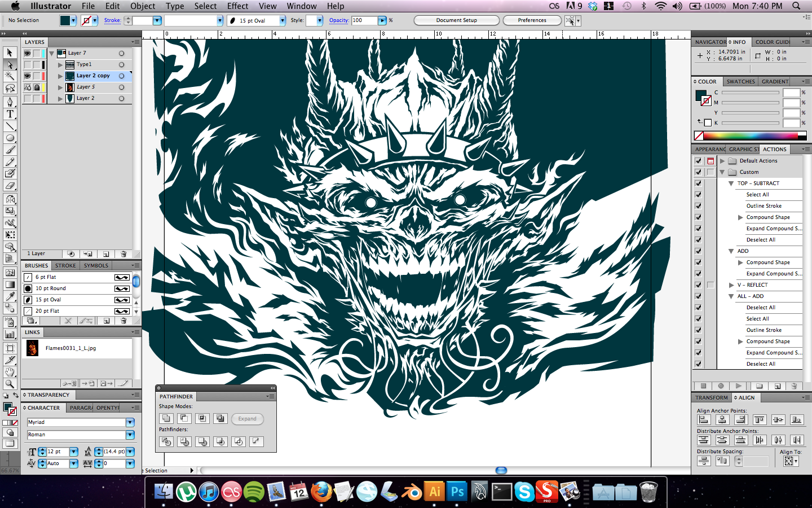The height and width of the screenshot is (508, 812).
Task: Show the hidden Layer 2
Action: [27, 98]
